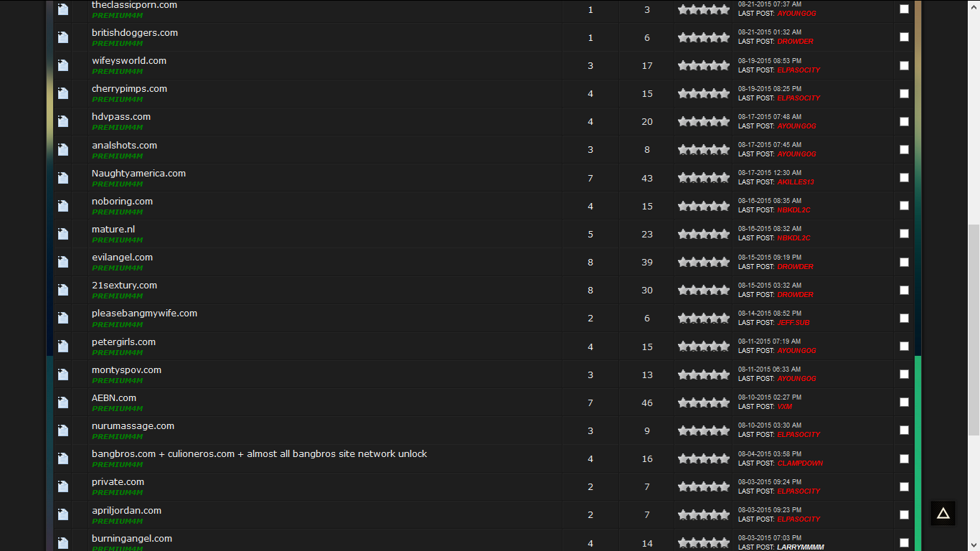This screenshot has height=551, width=980.
Task: Click reply count 46 on the AEBN.com row
Action: tap(647, 402)
